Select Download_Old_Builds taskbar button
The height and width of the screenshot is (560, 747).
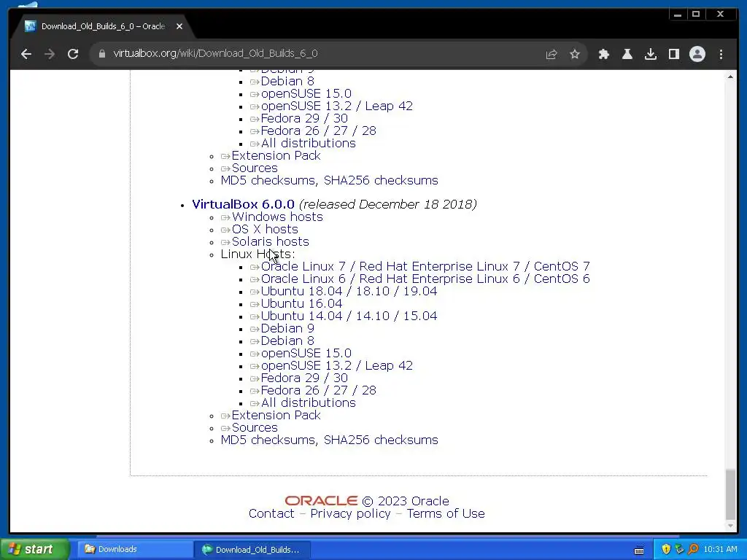pyautogui.click(x=252, y=550)
